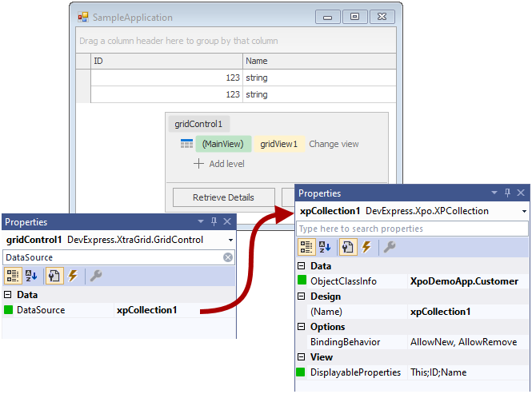The height and width of the screenshot is (394, 532).
Task: Click the first row indicator cell
Action: point(83,78)
